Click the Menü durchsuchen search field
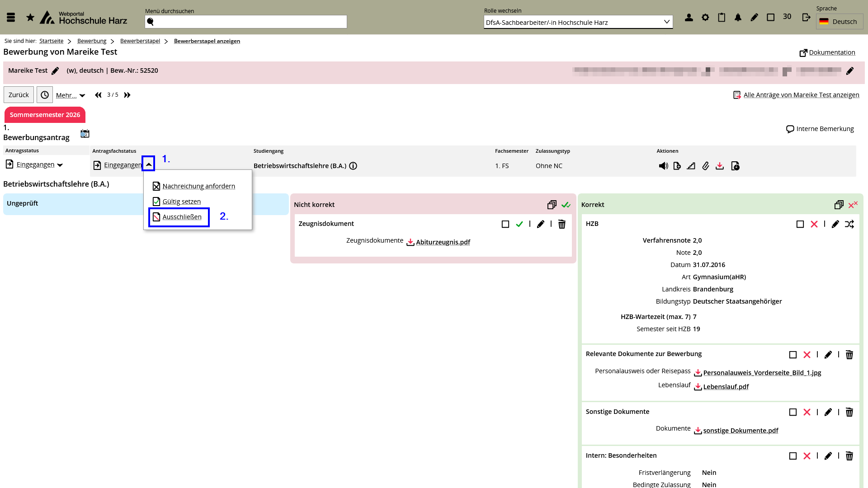Image resolution: width=868 pixels, height=488 pixels. tap(246, 22)
